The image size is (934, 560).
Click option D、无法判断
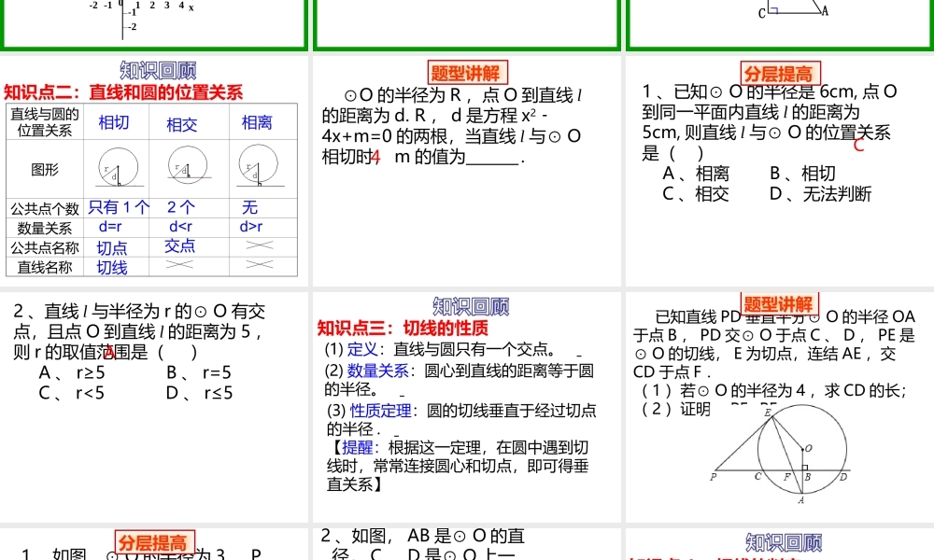point(820,193)
